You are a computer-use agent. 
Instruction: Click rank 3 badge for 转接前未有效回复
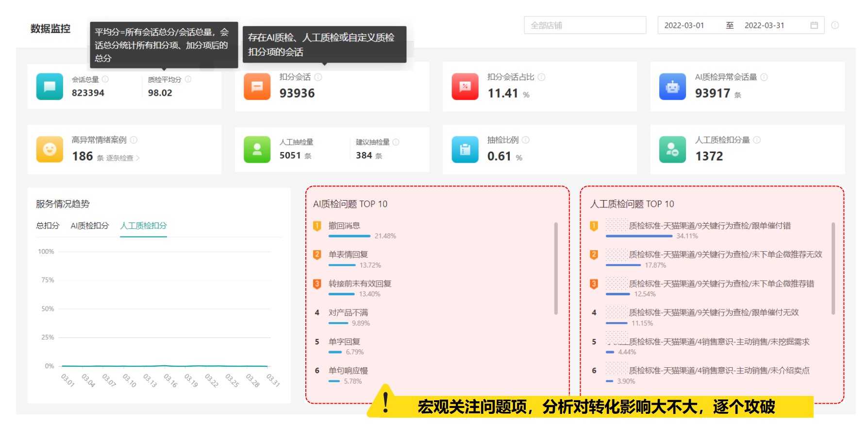(x=317, y=284)
